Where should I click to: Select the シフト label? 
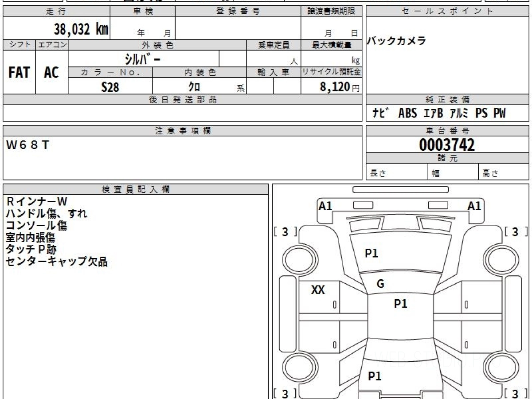[x=20, y=45]
